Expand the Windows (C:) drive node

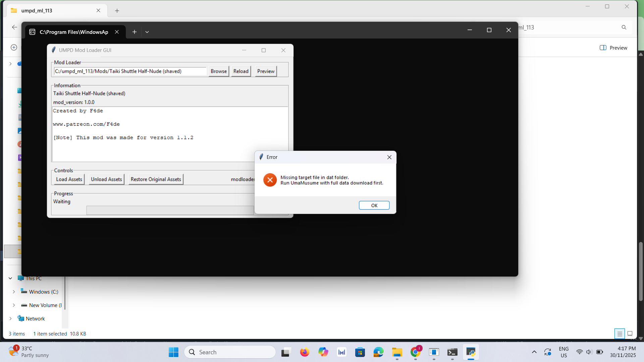click(14, 292)
